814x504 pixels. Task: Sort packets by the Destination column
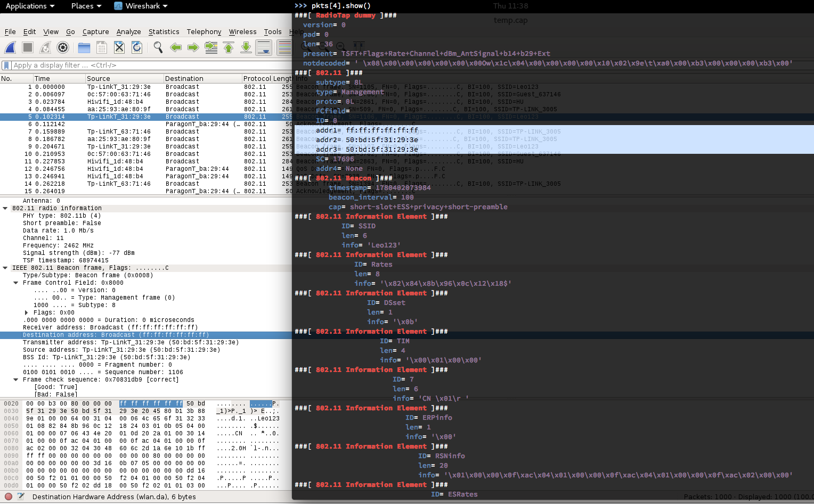203,78
